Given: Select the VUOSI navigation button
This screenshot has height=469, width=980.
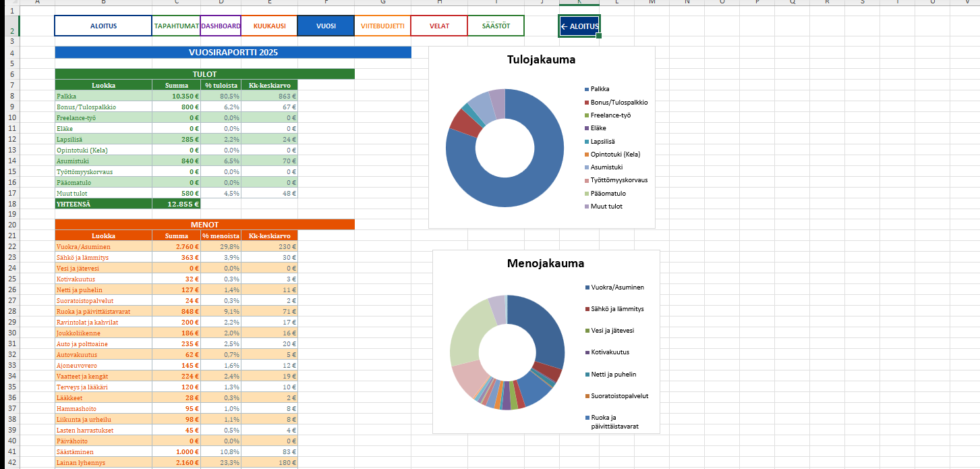Looking at the screenshot, I should point(326,26).
